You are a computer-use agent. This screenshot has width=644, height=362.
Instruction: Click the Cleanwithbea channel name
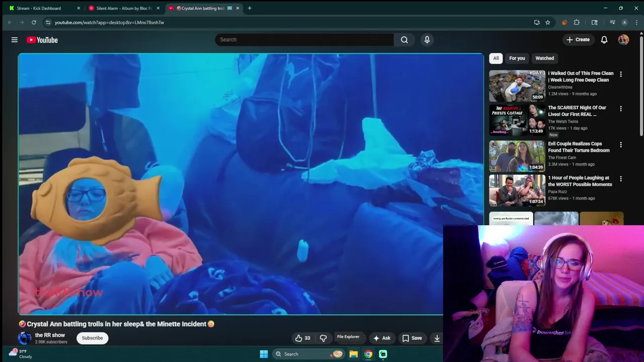click(560, 87)
